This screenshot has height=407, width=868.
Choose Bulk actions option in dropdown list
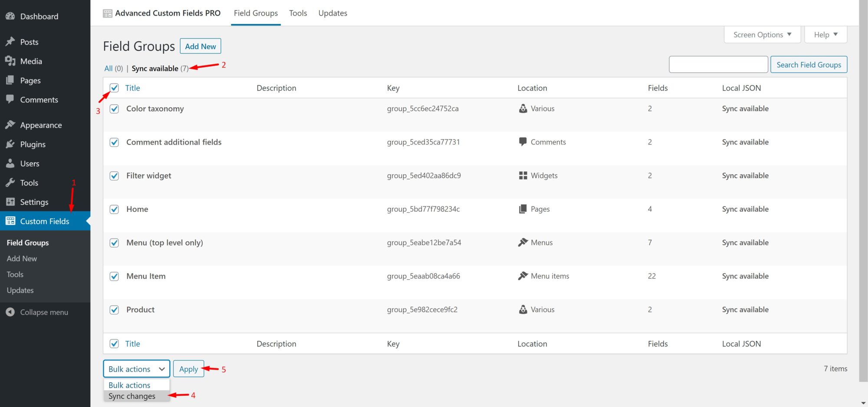coord(136,385)
